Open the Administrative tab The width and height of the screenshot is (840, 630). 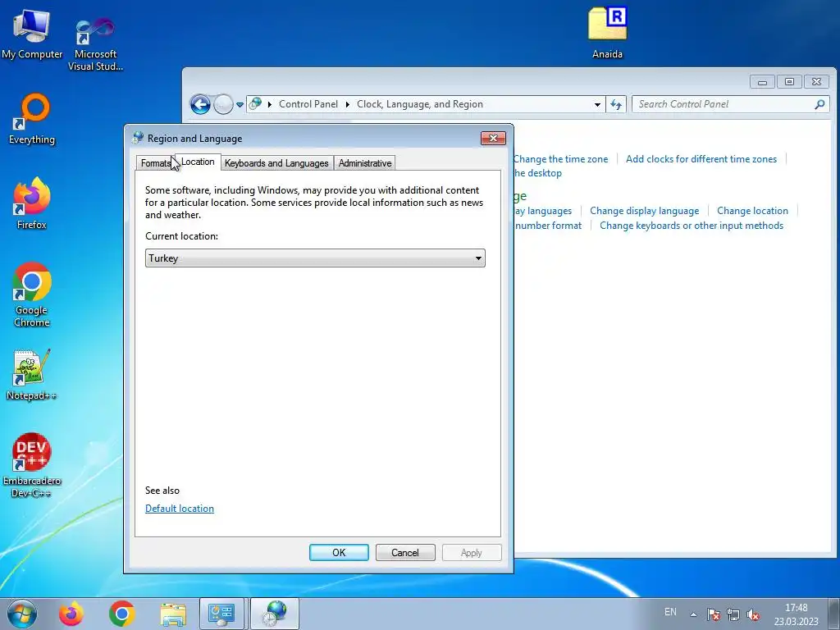coord(365,163)
